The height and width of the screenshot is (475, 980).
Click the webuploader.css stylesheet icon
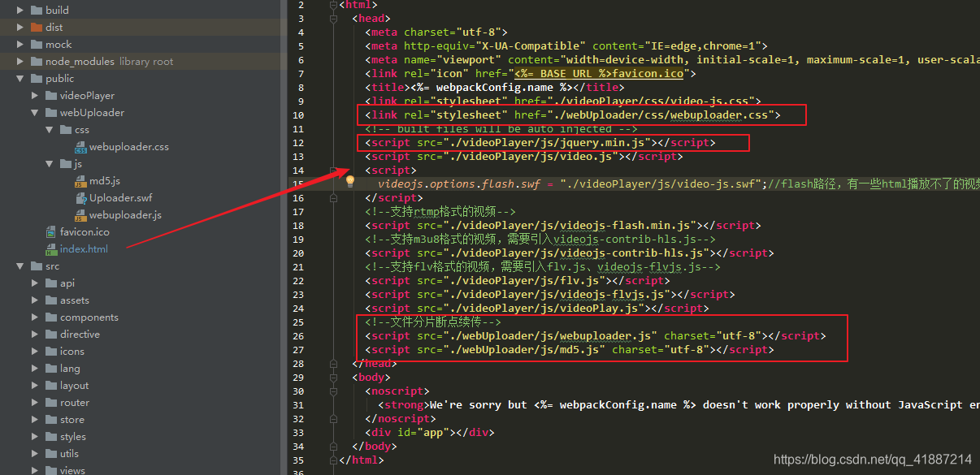point(81,147)
